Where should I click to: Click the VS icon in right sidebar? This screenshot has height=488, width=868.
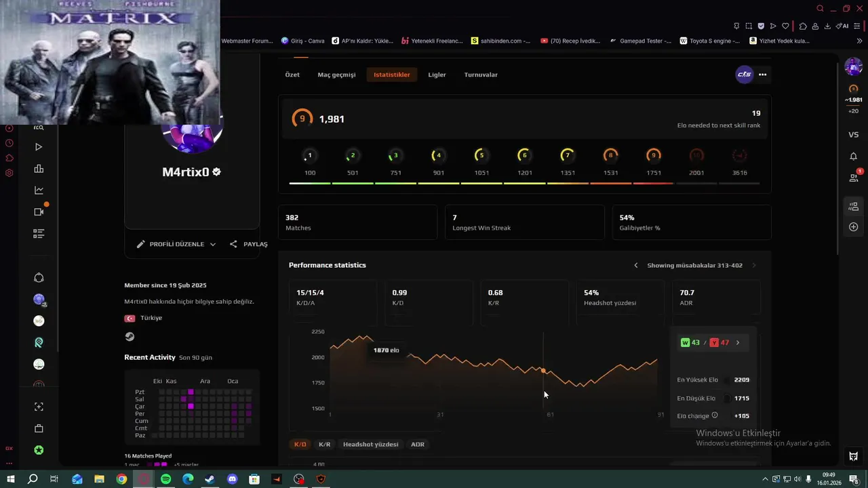click(x=854, y=135)
